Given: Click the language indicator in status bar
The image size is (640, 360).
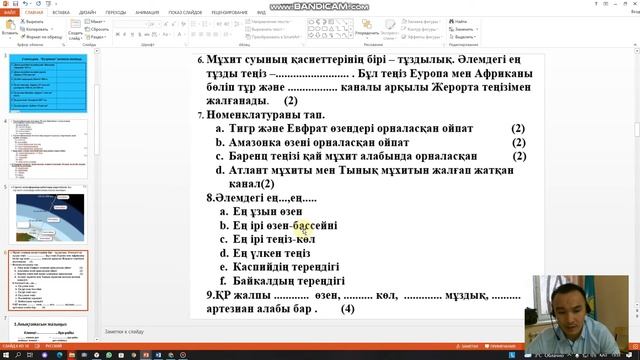Looking at the screenshot, I should click(x=54, y=346).
